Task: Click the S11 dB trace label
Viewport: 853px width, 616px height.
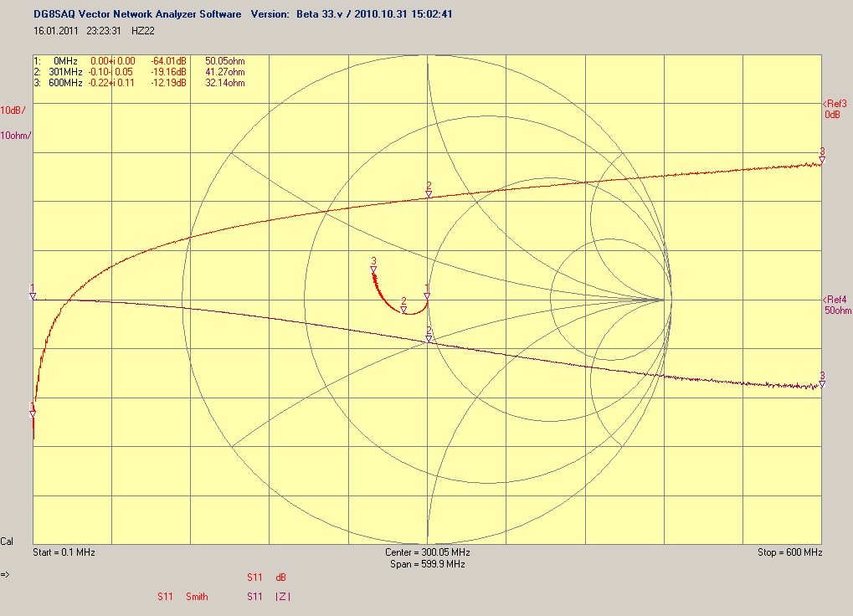Action: (266, 577)
